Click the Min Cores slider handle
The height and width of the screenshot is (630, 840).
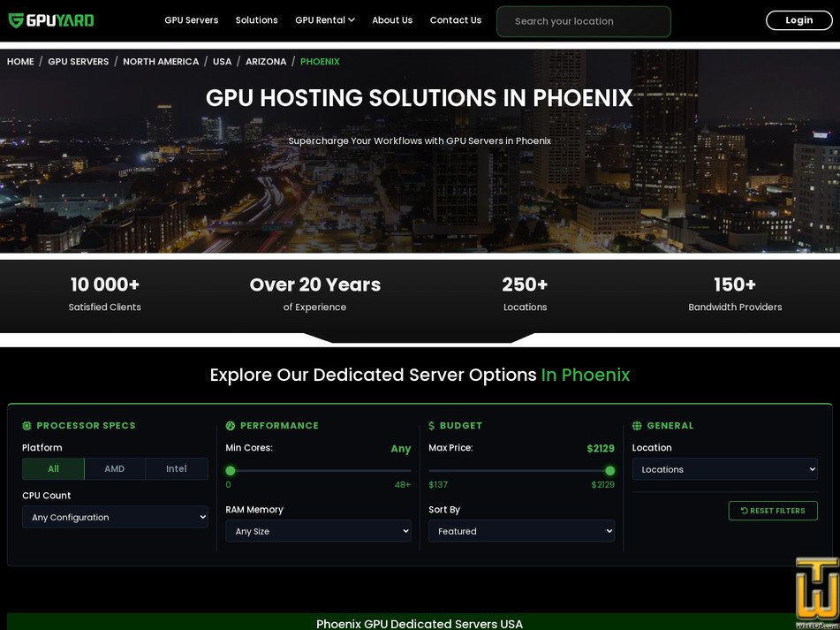[231, 471]
